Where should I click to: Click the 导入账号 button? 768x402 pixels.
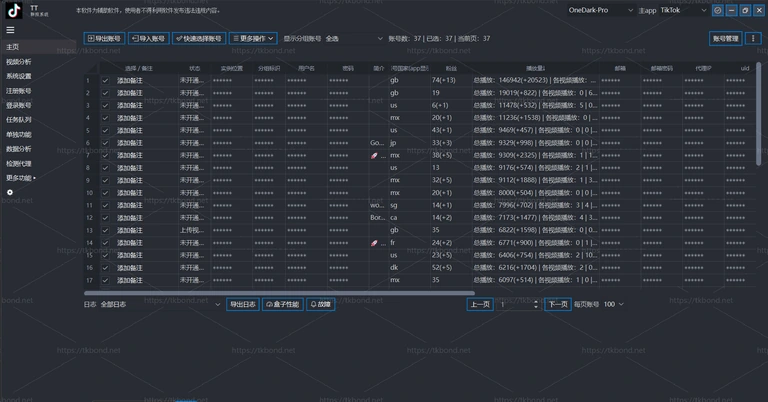coord(149,39)
